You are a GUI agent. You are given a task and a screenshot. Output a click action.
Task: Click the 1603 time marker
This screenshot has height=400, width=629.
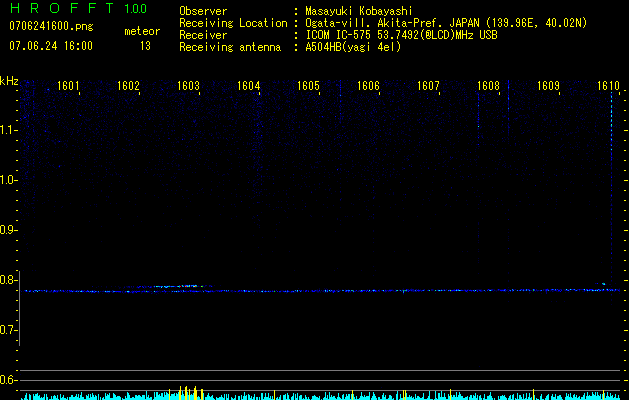pos(188,86)
